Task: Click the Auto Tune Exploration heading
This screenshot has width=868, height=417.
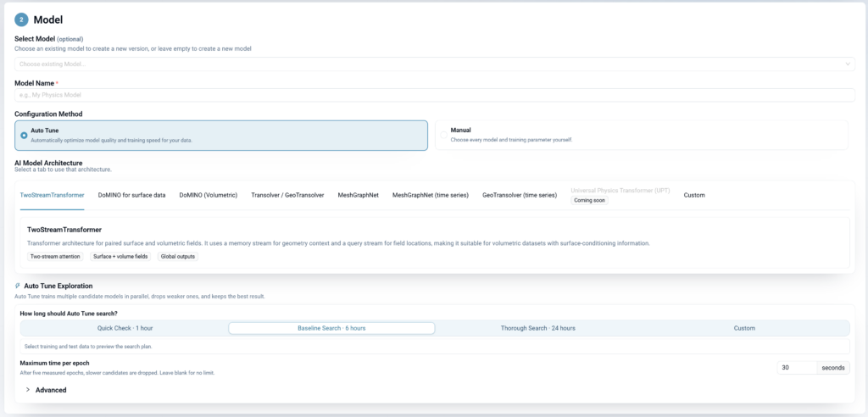Action: 58,286
